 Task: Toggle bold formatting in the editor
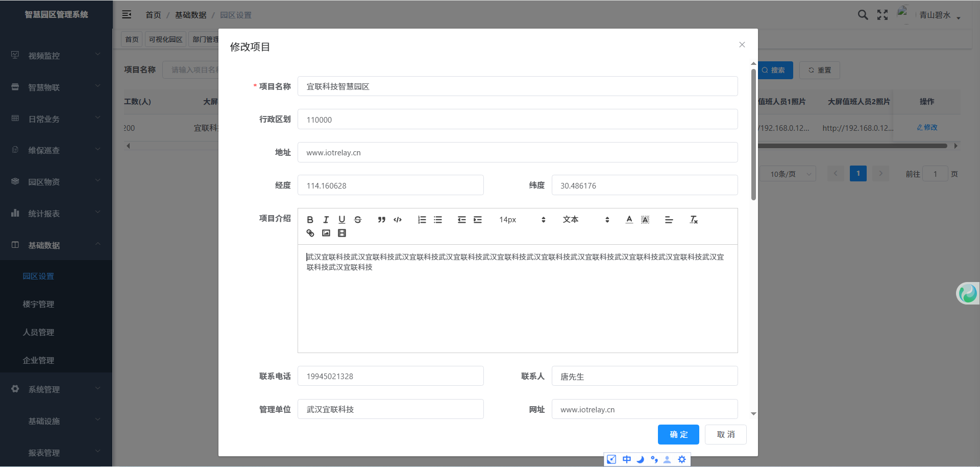[310, 220]
